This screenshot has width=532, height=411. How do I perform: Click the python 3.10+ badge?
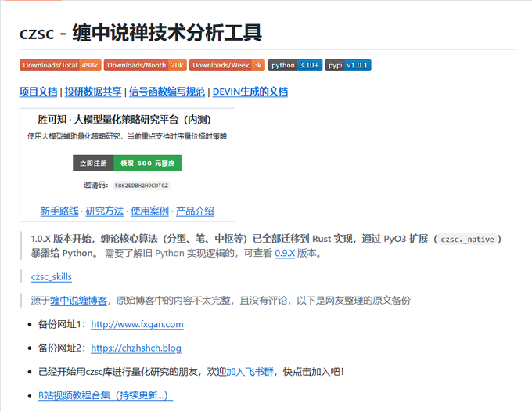point(295,65)
